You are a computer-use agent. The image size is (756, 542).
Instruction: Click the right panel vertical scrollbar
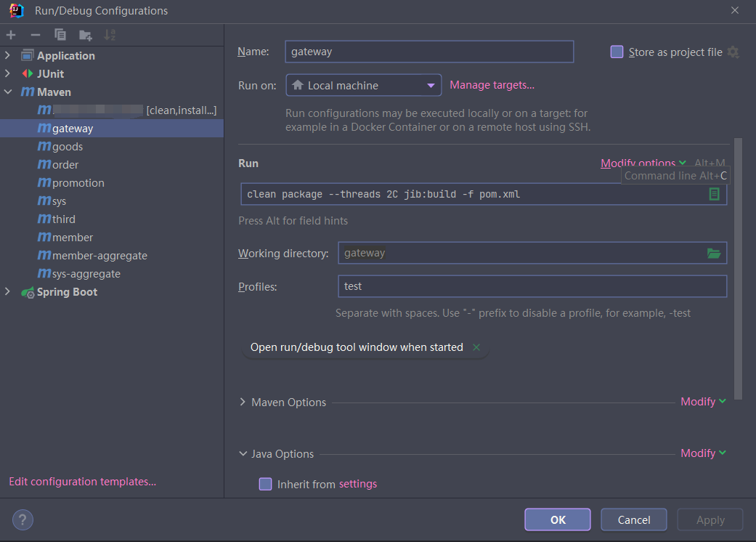738,269
